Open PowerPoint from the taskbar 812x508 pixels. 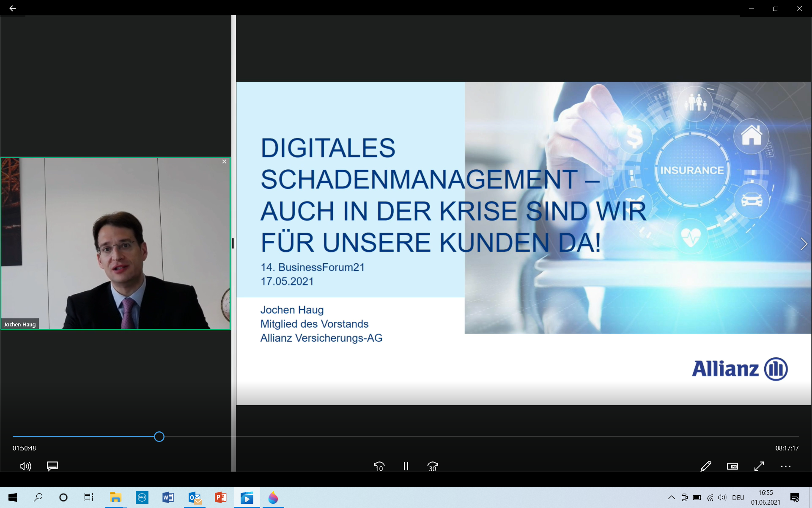click(x=220, y=497)
